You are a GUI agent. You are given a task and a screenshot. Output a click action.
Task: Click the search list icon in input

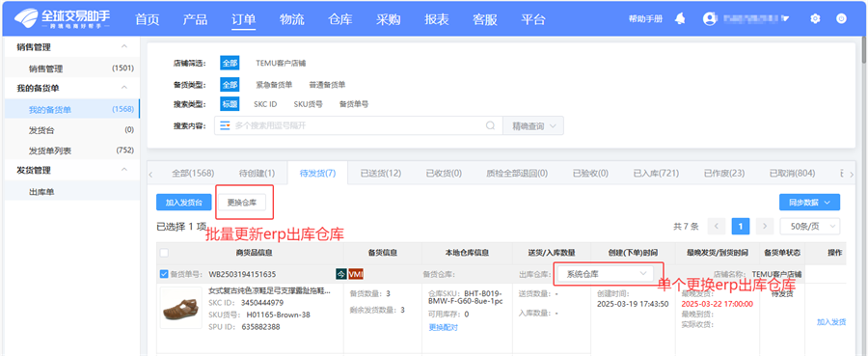225,125
